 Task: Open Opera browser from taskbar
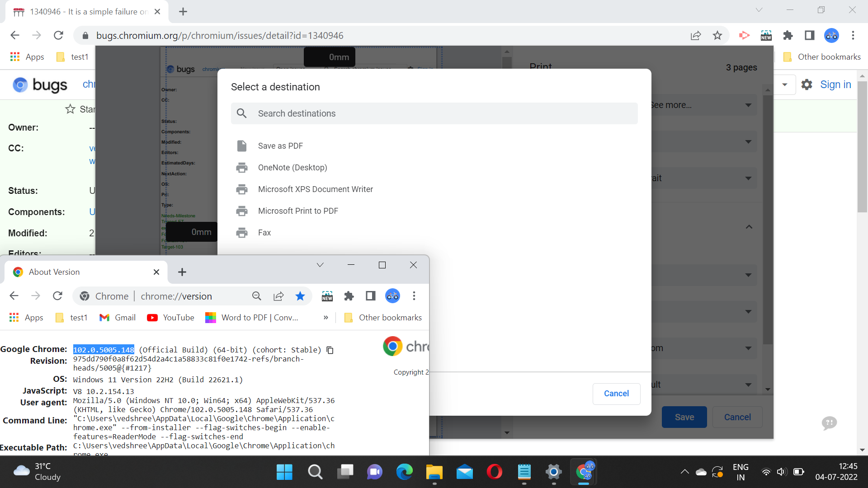(x=494, y=472)
